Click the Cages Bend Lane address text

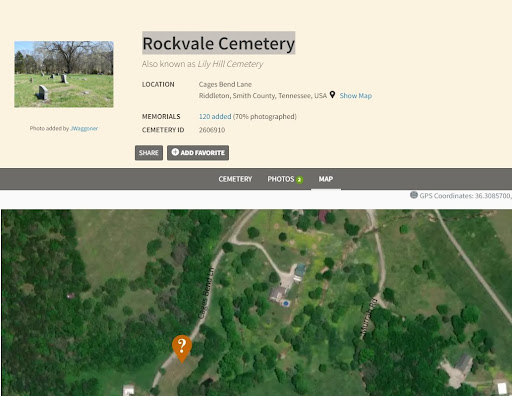225,84
